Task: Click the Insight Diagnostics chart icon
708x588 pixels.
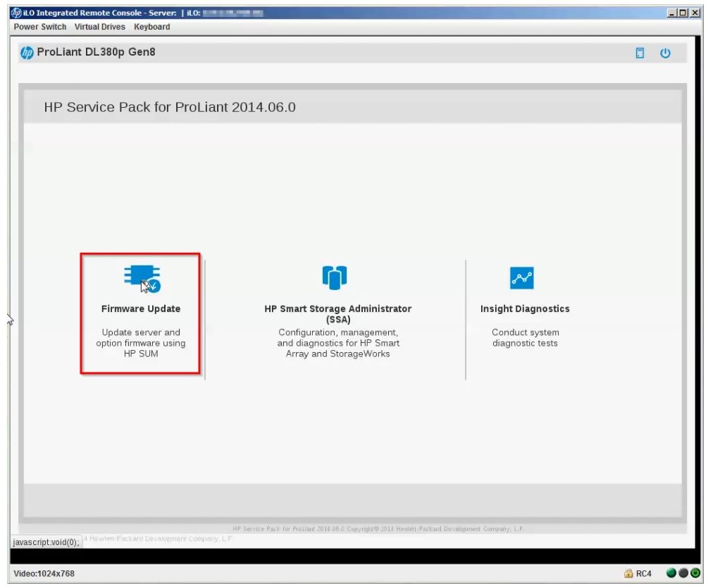Action: coord(522,278)
